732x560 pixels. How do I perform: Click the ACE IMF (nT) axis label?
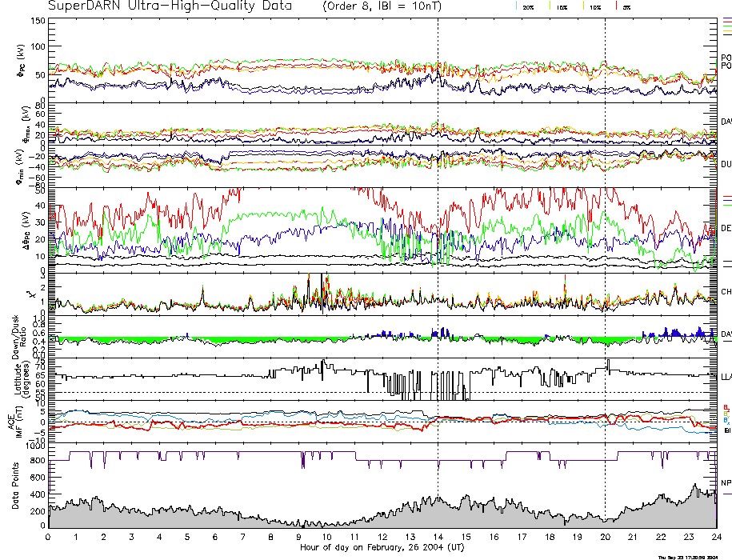(14, 421)
